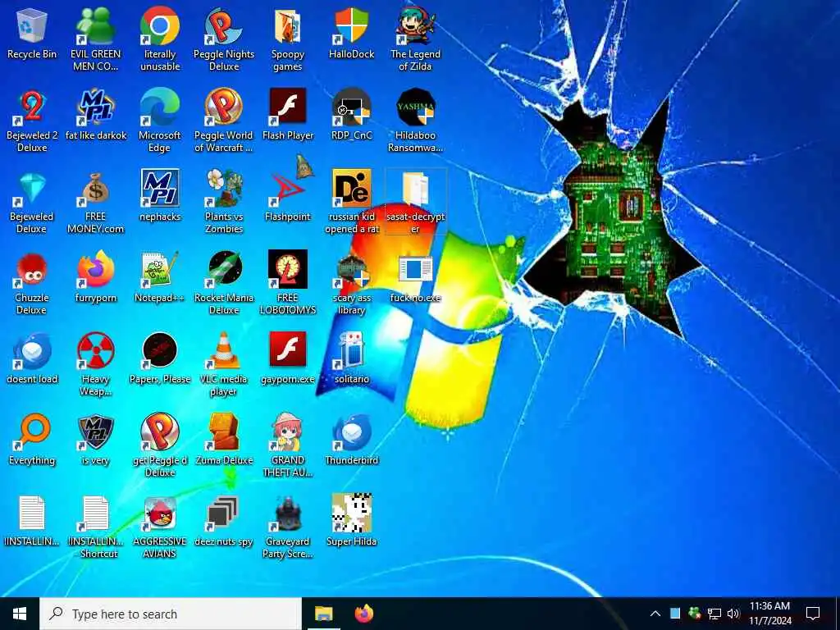Click the volume speaker tray icon
Image resolution: width=840 pixels, height=630 pixels.
(733, 614)
